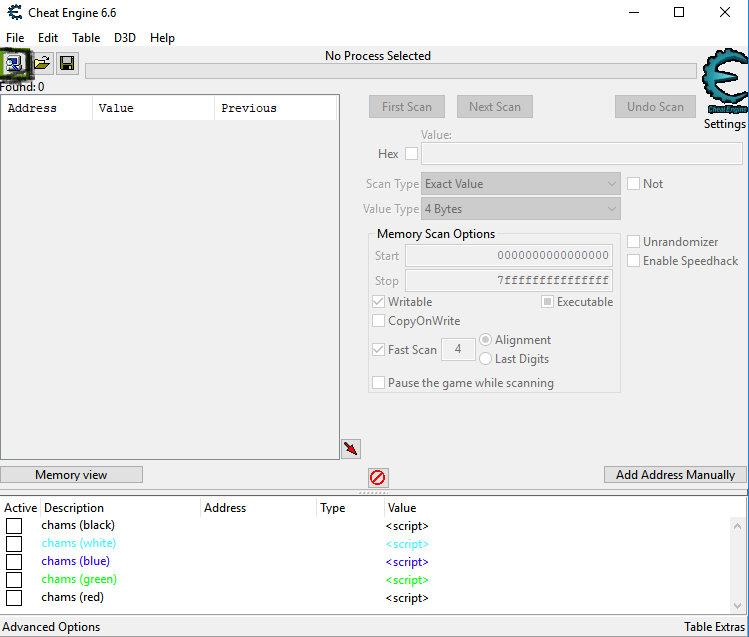The image size is (749, 637).
Task: Open the Value Type dropdown
Action: [521, 209]
